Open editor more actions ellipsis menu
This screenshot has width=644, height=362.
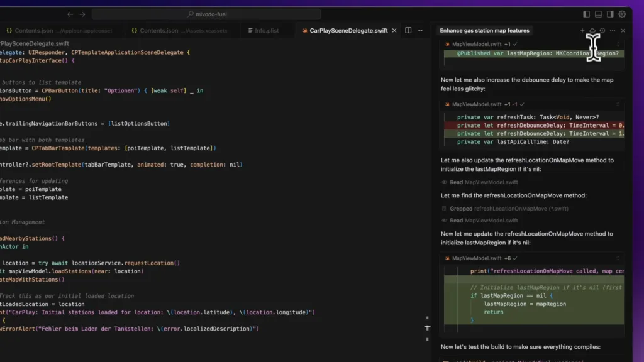click(419, 30)
